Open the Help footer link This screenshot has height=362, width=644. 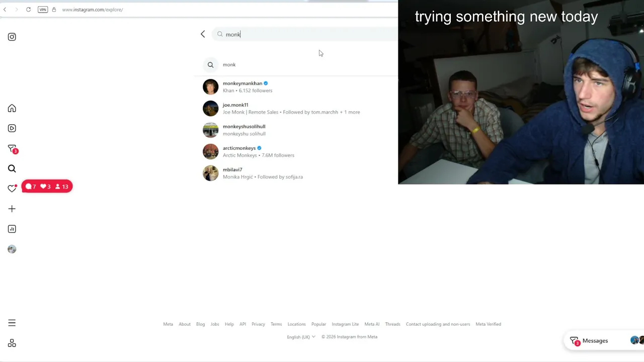pyautogui.click(x=229, y=324)
